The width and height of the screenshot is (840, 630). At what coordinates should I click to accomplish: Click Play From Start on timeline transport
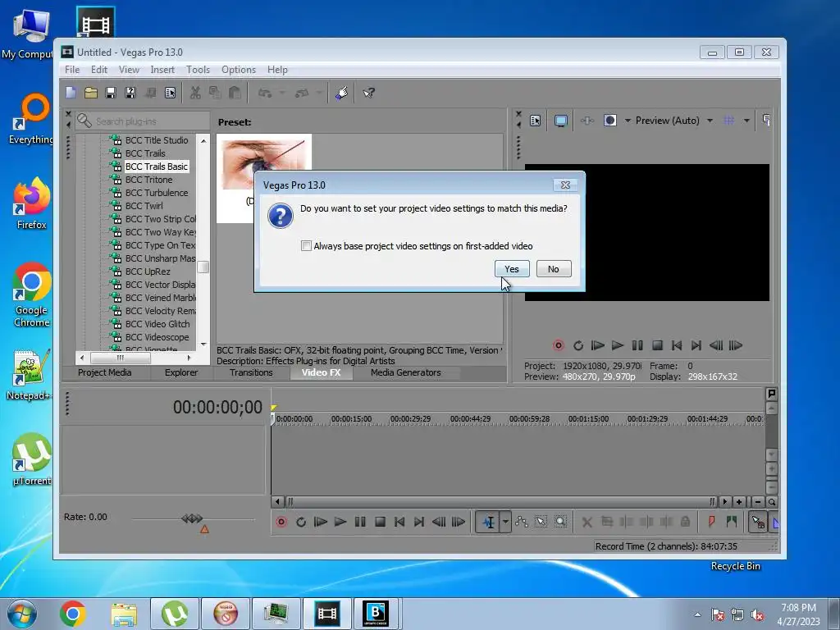[321, 522]
